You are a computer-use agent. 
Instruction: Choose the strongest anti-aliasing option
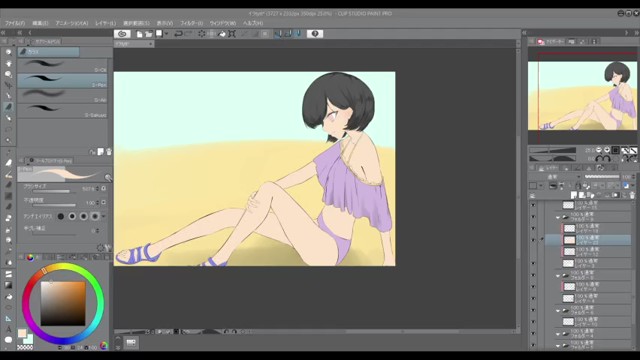[95, 216]
